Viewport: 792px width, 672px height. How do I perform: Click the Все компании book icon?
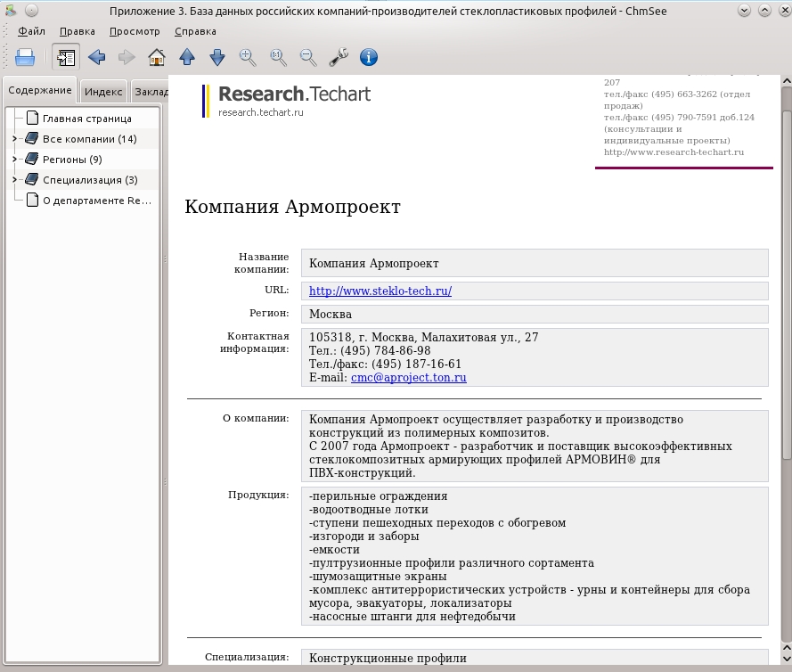(x=32, y=138)
